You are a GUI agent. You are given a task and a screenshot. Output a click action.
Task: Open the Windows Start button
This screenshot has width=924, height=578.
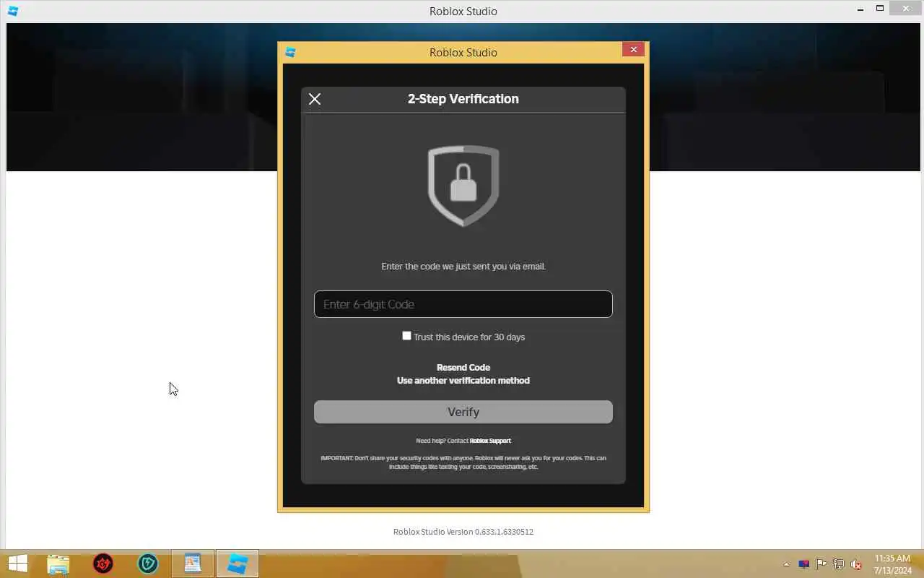tap(17, 564)
